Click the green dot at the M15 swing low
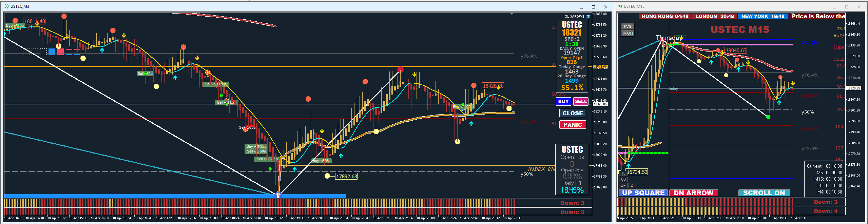The height and width of the screenshot is (224, 868). [768, 117]
